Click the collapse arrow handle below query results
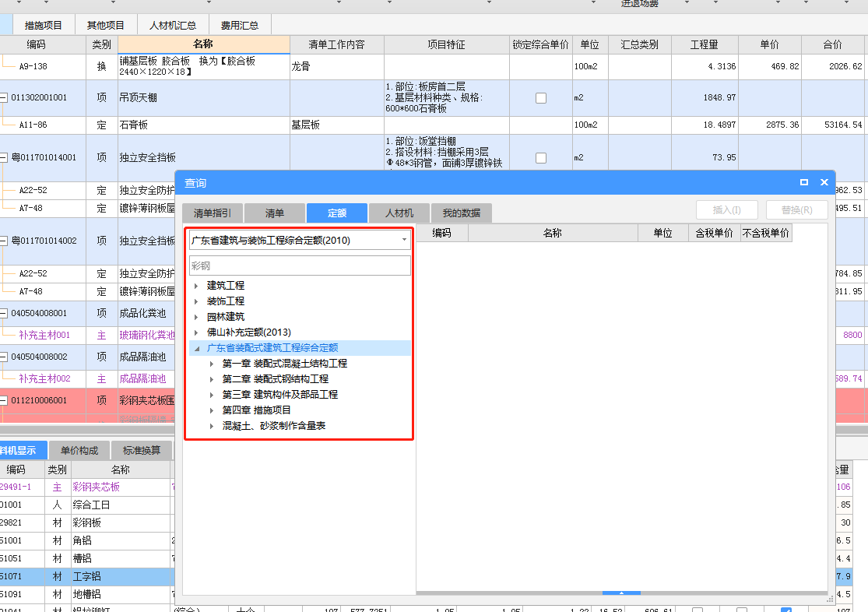The height and width of the screenshot is (612, 868). (621, 593)
